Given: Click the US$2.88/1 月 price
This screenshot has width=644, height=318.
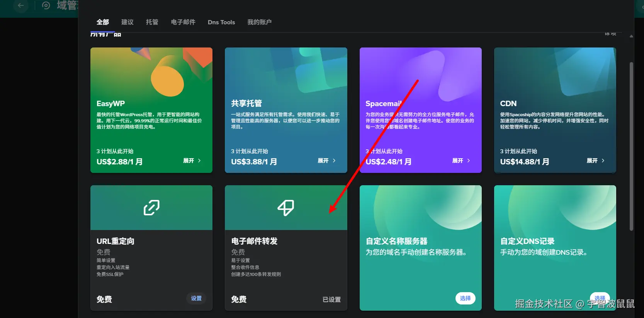Looking at the screenshot, I should 119,162.
